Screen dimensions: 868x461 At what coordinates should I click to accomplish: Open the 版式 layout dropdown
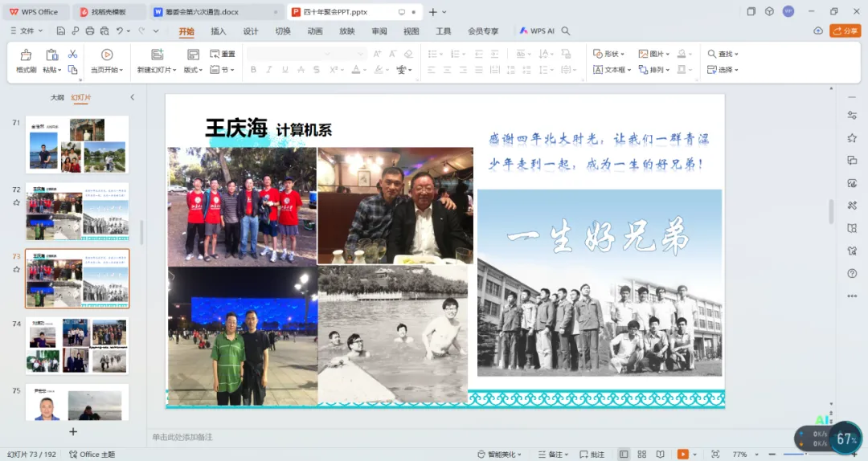(x=193, y=70)
